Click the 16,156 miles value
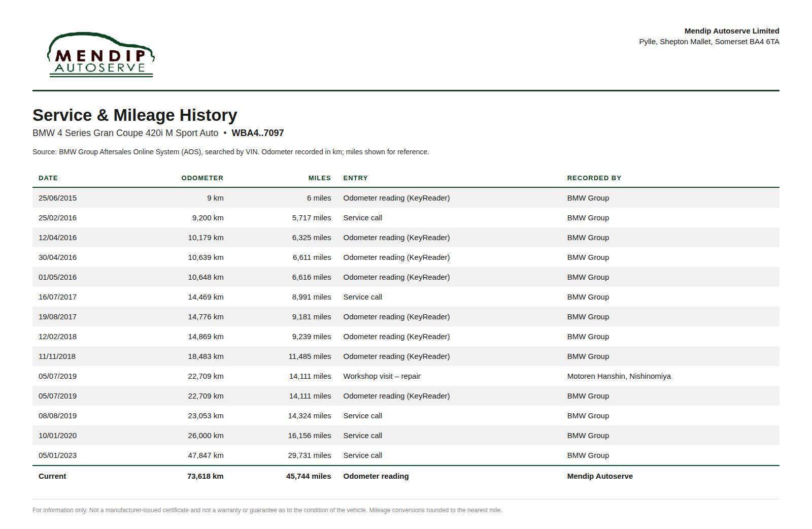This screenshot has height=529, width=812. [310, 436]
